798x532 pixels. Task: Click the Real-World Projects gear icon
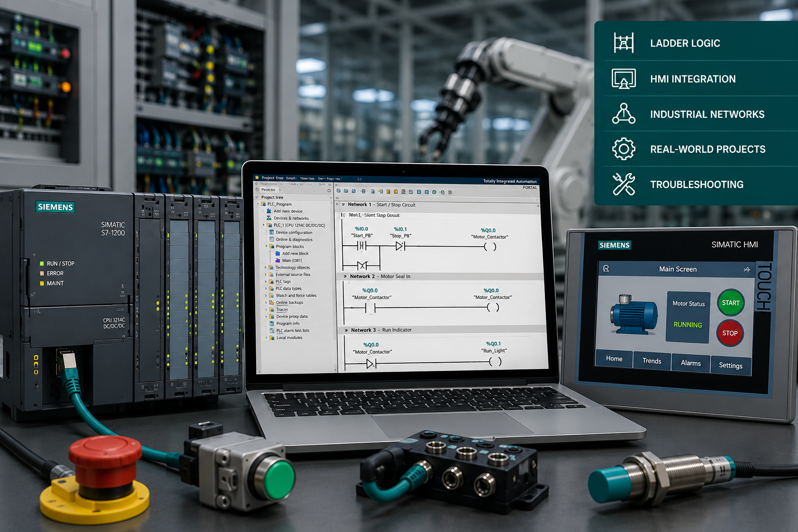tap(623, 149)
